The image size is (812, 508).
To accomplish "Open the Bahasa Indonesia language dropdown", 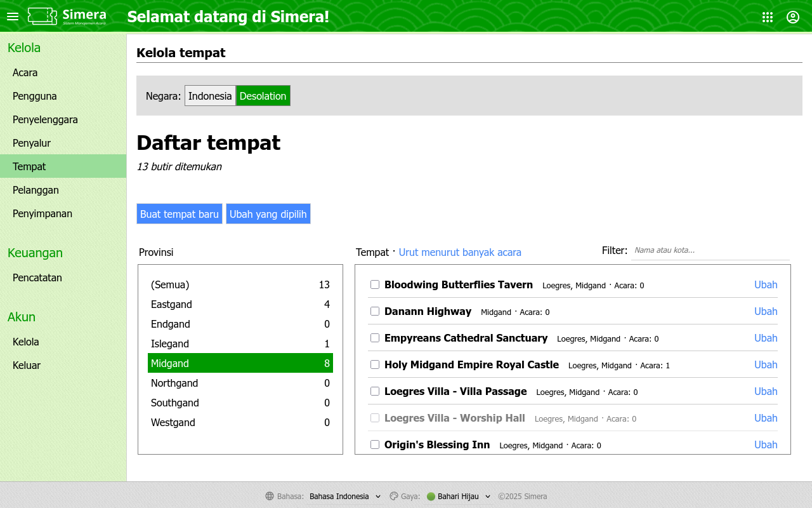I will 345,497.
